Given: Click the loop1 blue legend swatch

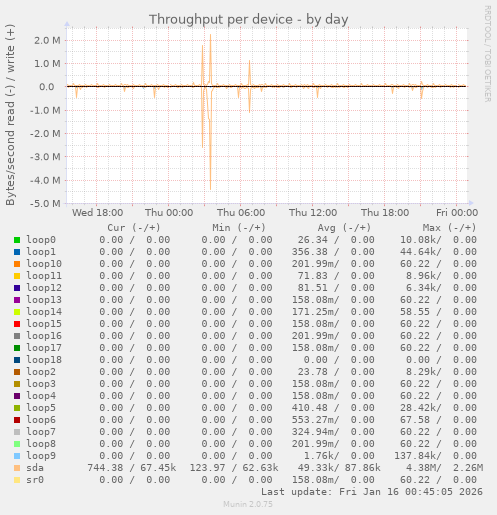Looking at the screenshot, I should point(17,252).
